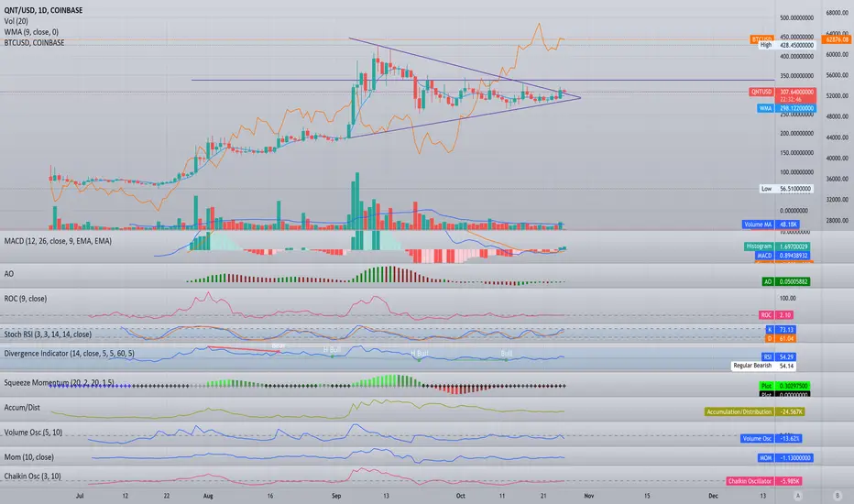Viewport: 854px width, 504px height.
Task: Toggle auto scale with the A button
Action: tap(798, 495)
